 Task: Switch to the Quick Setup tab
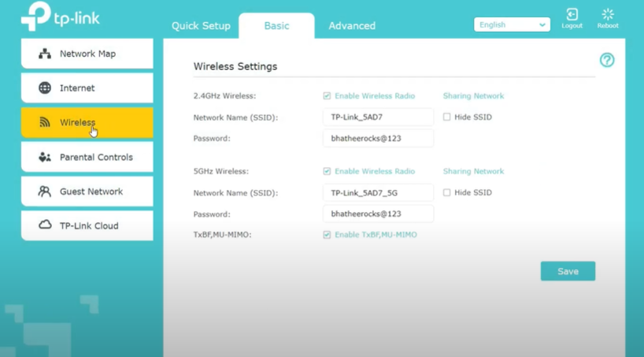pyautogui.click(x=201, y=26)
